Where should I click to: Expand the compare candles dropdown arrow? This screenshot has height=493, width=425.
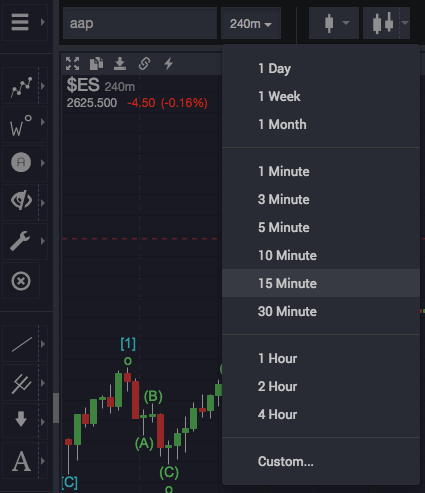[405, 23]
